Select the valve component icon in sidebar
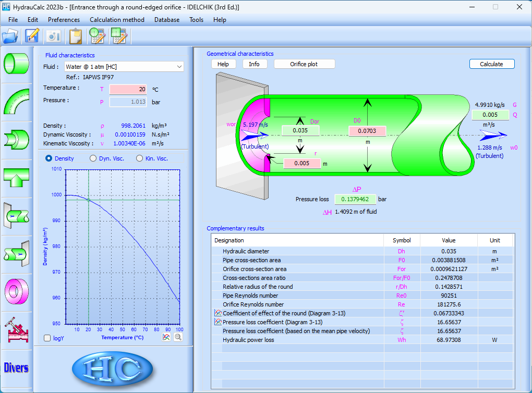532x393 pixels. [16, 330]
